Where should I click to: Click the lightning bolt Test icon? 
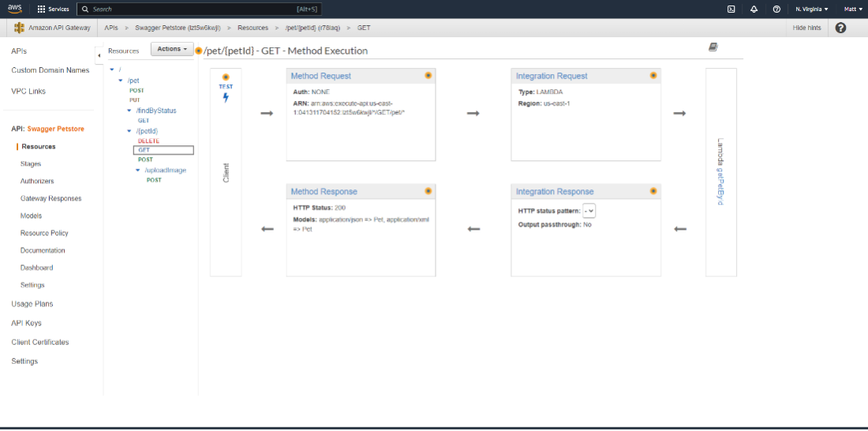point(226,98)
